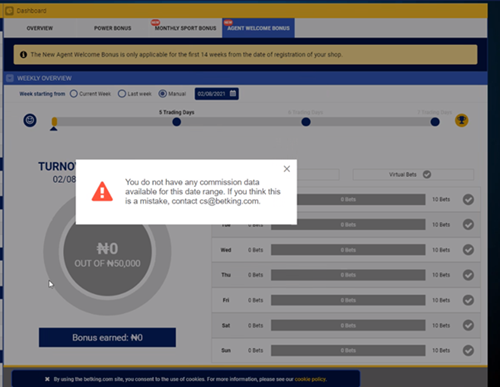Click the Dashboard header icon
The height and width of the screenshot is (387, 500).
click(9, 11)
